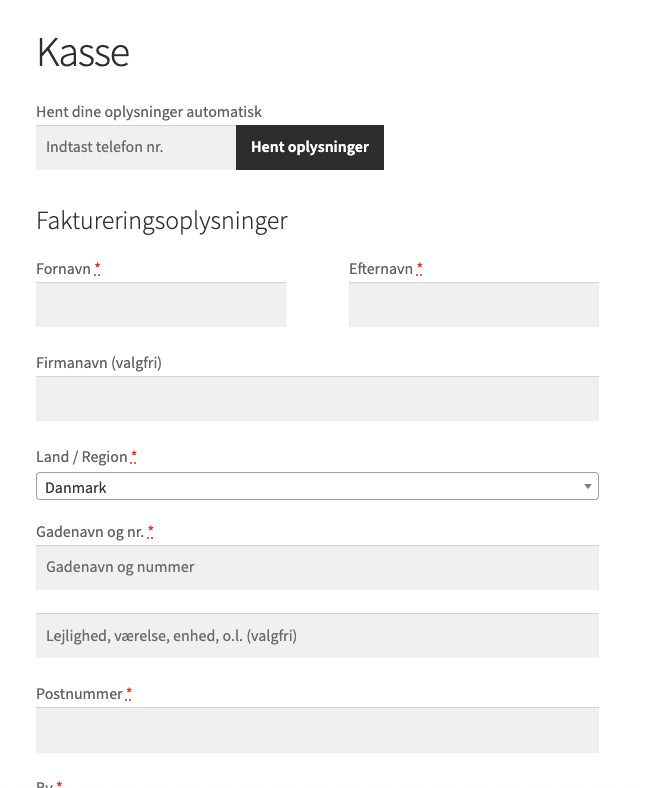
Task: Open the Danmark country select box
Action: pos(317,486)
